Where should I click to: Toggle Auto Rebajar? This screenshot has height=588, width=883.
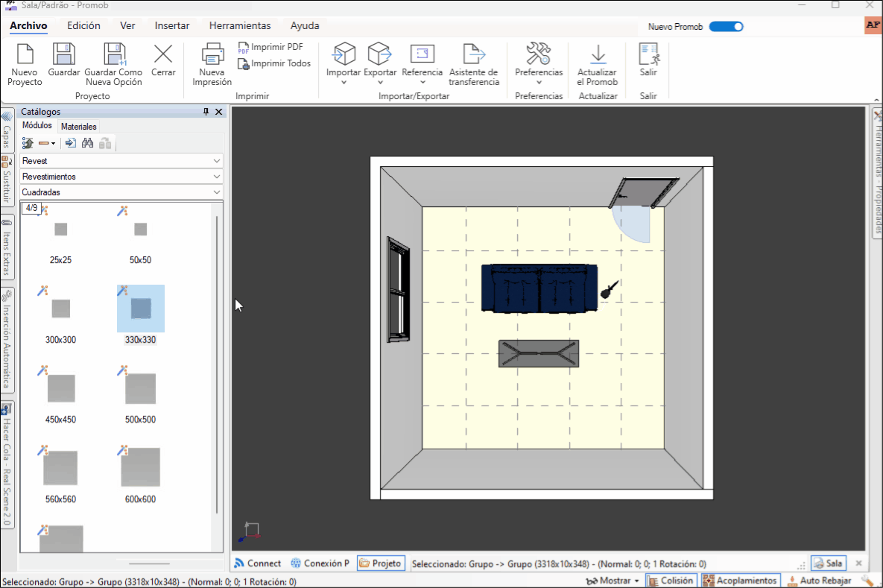coord(820,581)
